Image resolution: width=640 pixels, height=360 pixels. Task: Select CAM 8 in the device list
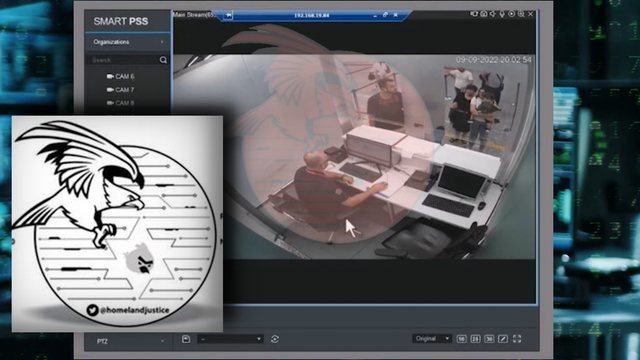point(124,103)
